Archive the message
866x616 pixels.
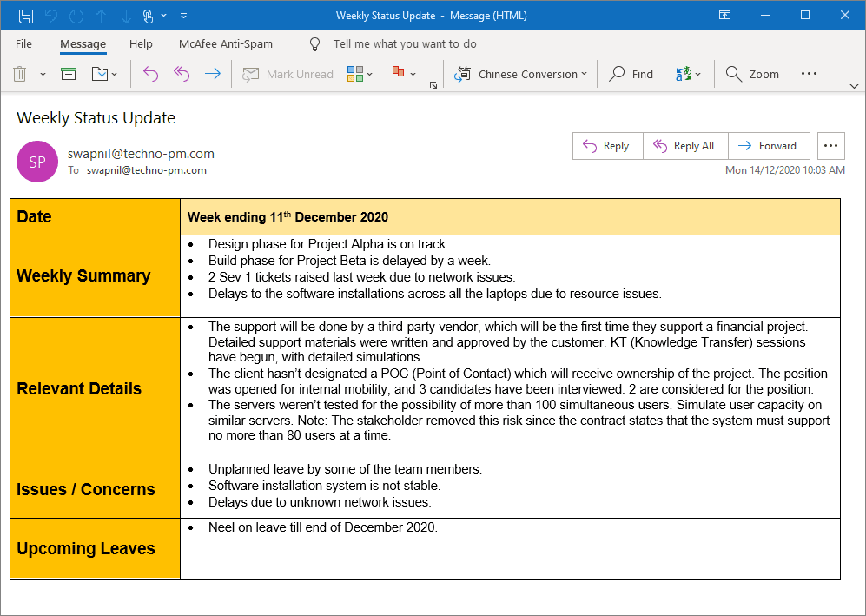[x=68, y=74]
